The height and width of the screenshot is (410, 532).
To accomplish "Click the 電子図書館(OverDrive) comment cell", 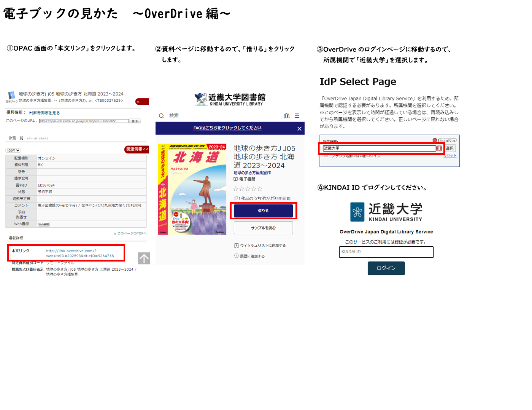I will [91, 206].
